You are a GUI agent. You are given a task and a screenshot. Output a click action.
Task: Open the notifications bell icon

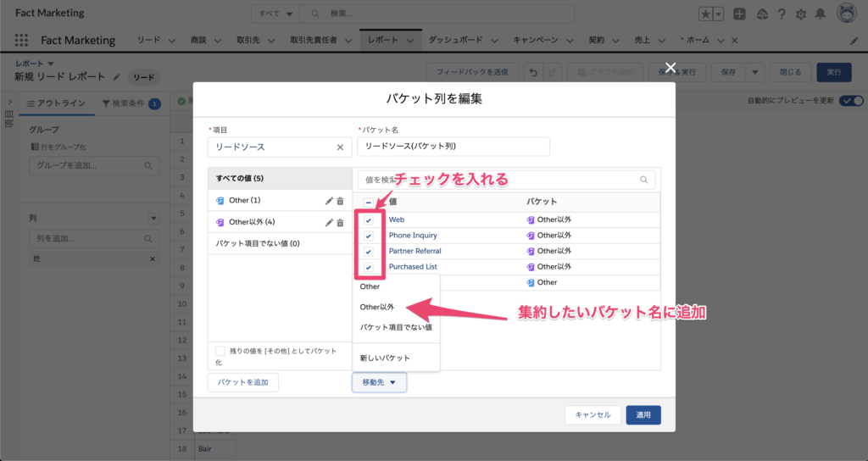click(x=821, y=14)
